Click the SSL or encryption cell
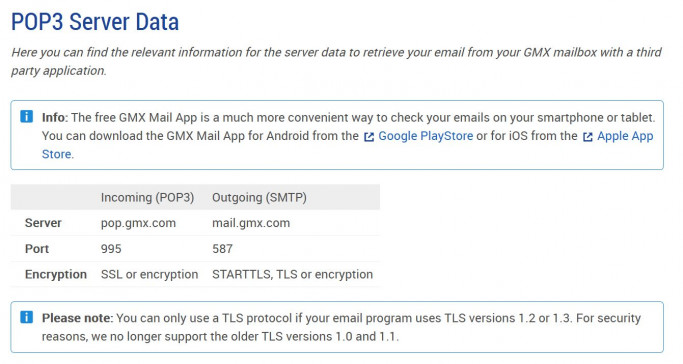 click(149, 274)
